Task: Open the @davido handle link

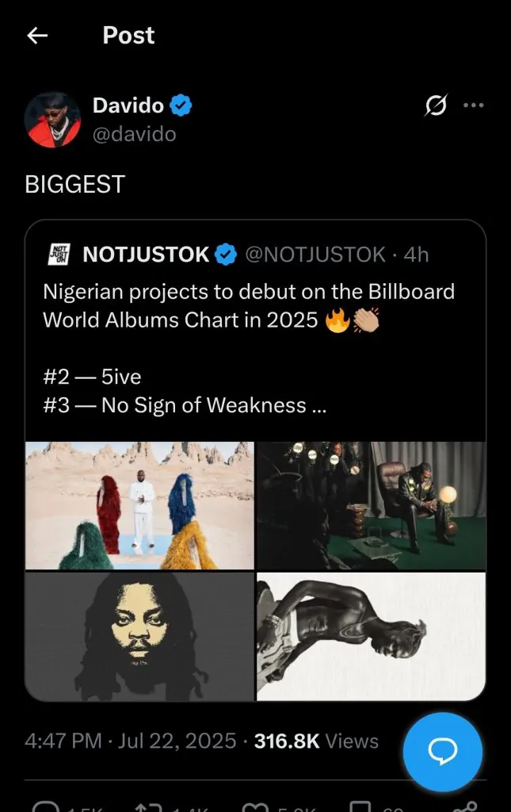Action: [135, 134]
